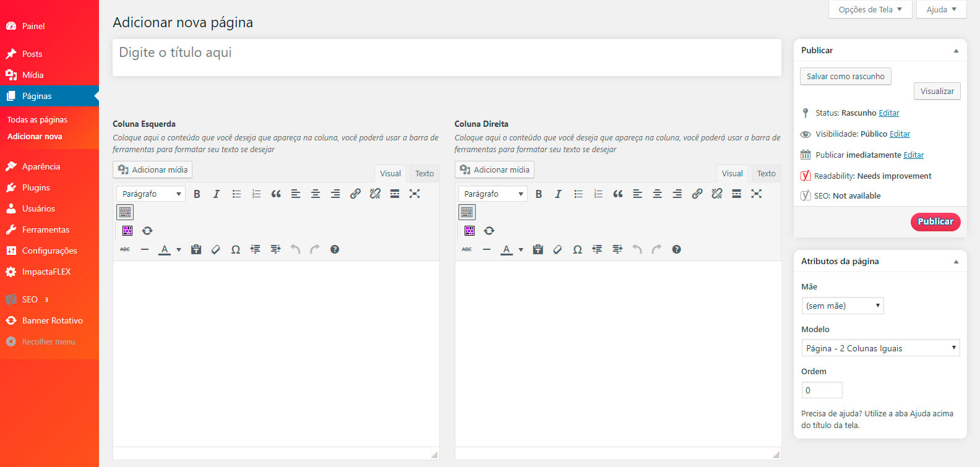
Task: Enter fullscreen mode for right column editor
Action: pos(757,194)
